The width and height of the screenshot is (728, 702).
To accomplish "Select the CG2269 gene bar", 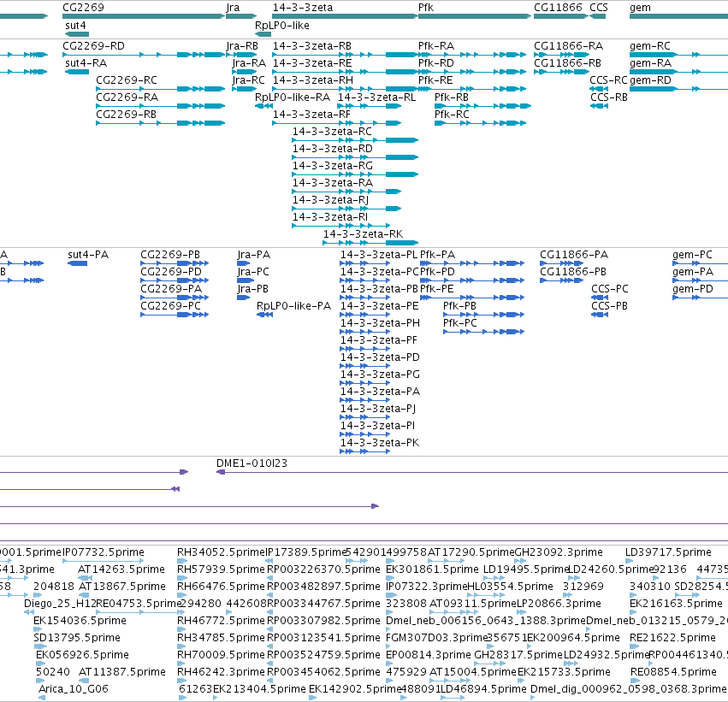I will pyautogui.click(x=144, y=16).
